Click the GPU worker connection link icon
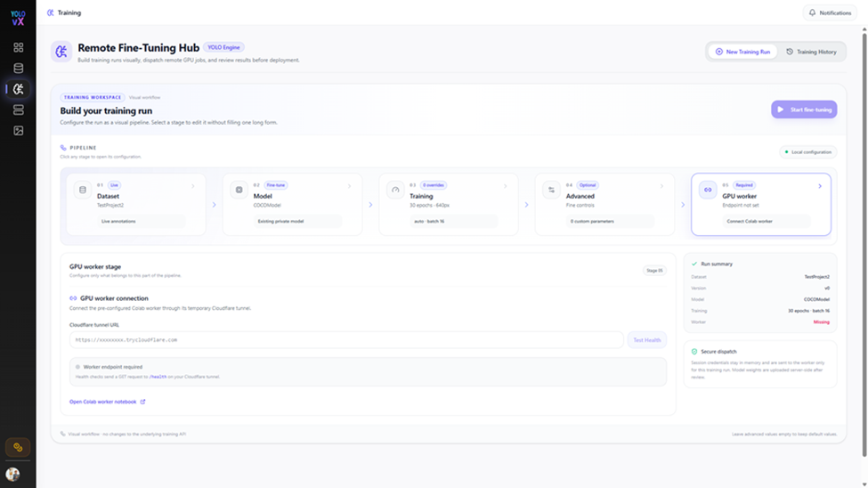 pos(73,298)
